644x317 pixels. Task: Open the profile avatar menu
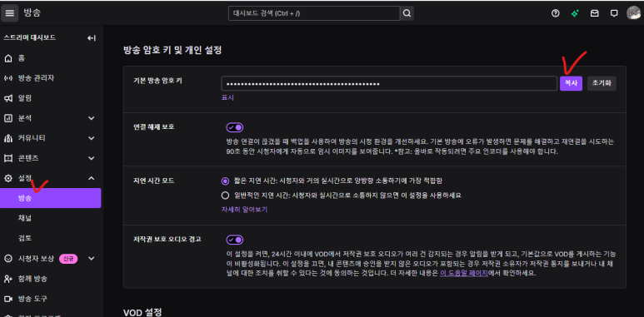click(634, 13)
